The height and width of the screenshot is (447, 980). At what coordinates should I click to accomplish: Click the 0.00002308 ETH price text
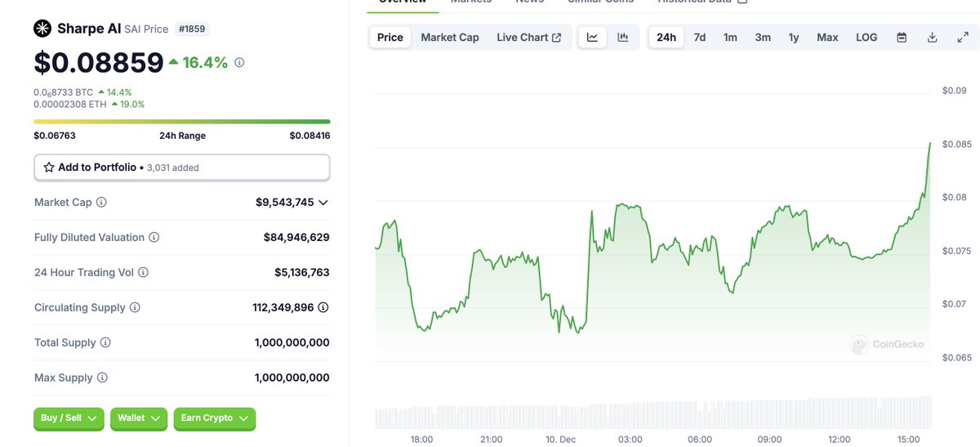click(x=70, y=105)
